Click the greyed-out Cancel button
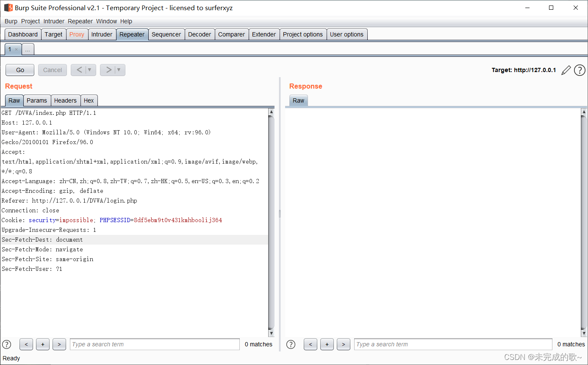Viewport: 588px width, 365px height. (x=53, y=70)
